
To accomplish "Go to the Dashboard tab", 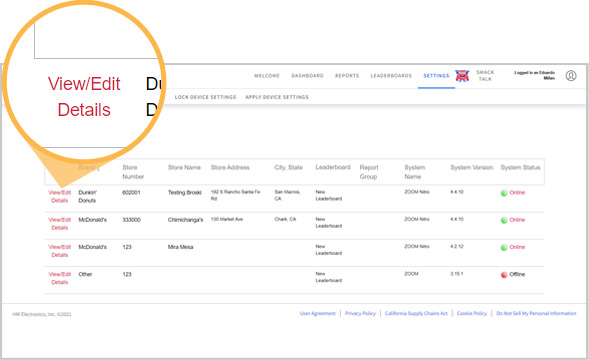I will 307,76.
